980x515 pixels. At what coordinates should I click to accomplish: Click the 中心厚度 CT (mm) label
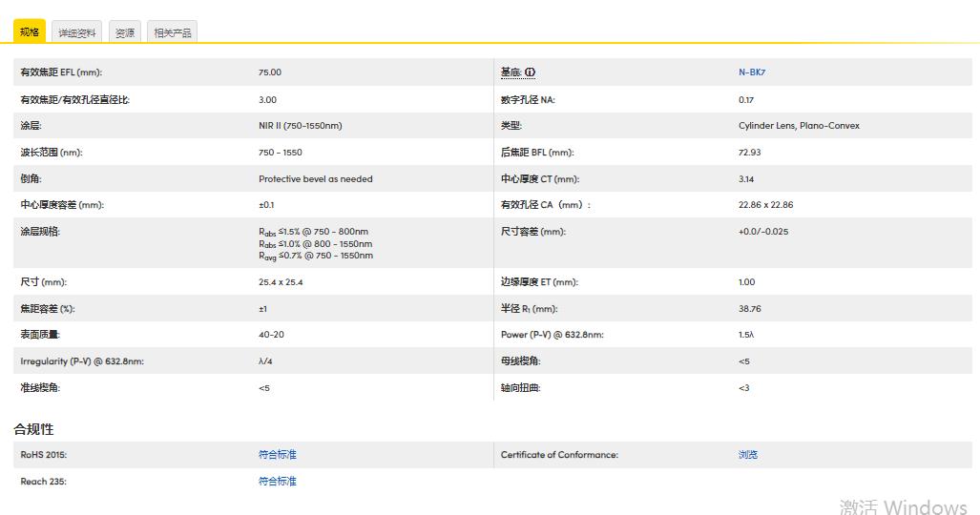[x=540, y=178]
